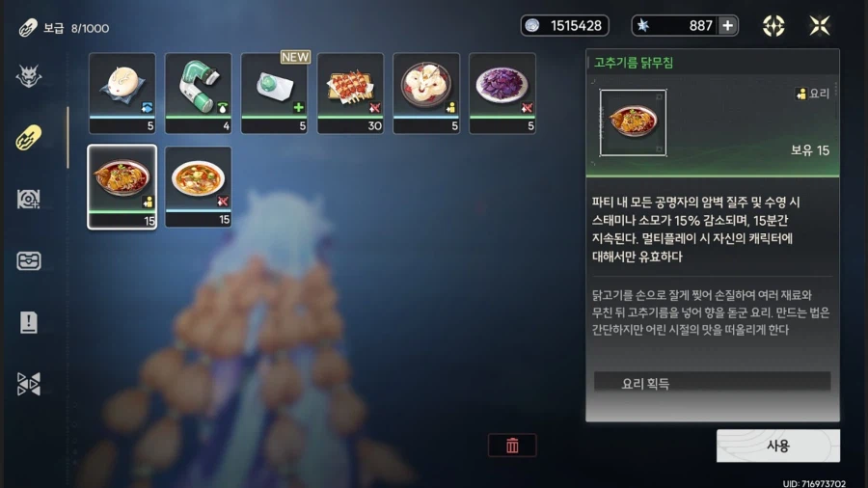
Task: Select the orange soup bowl item
Action: point(198,187)
